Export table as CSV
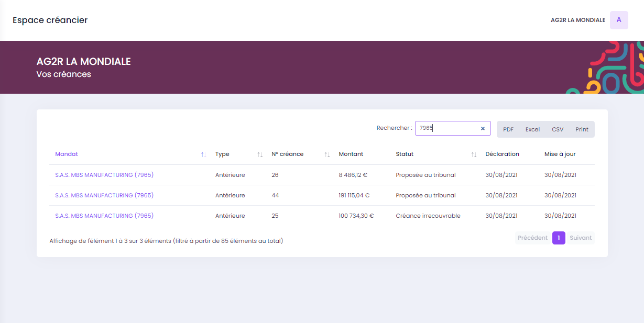Screen dimensions: 644x323 tap(558, 129)
